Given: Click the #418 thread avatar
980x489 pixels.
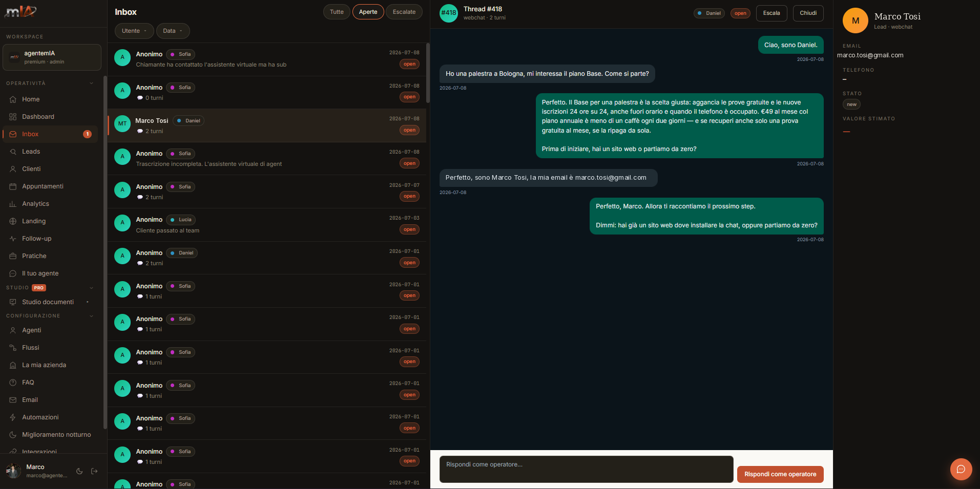Looking at the screenshot, I should click(x=449, y=13).
